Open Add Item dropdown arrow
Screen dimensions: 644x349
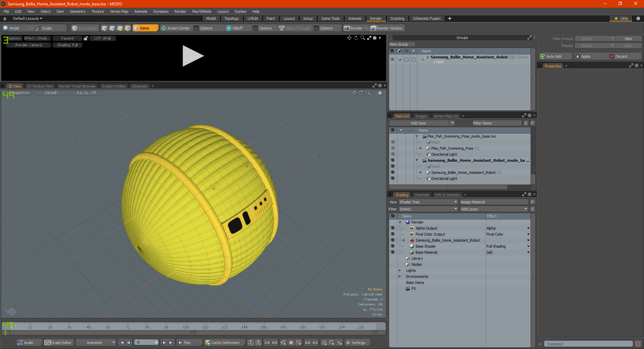pyautogui.click(x=452, y=123)
